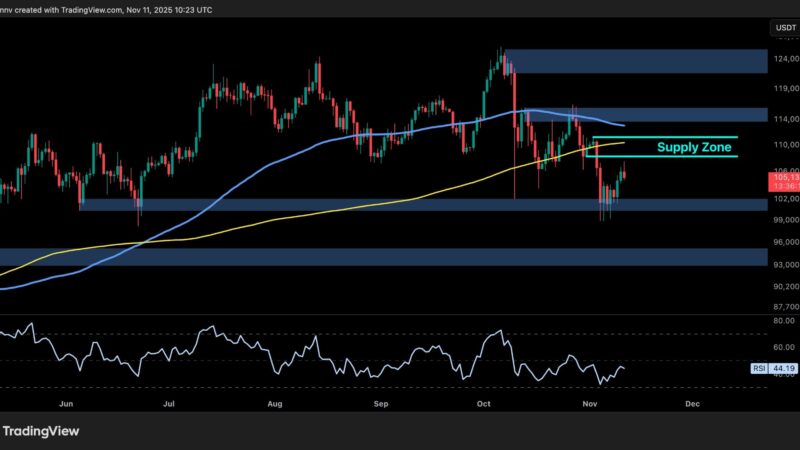Viewport: 800px width, 450px height.
Task: Click the 119,00 price axis label
Action: (786, 88)
